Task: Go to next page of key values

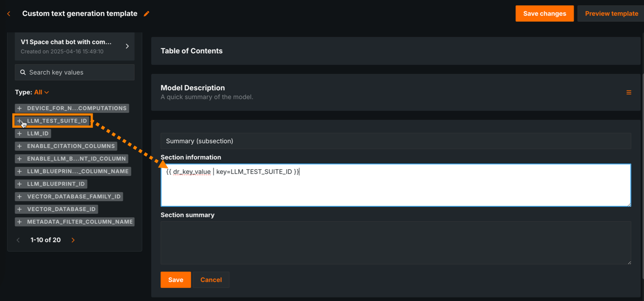Action: 73,240
